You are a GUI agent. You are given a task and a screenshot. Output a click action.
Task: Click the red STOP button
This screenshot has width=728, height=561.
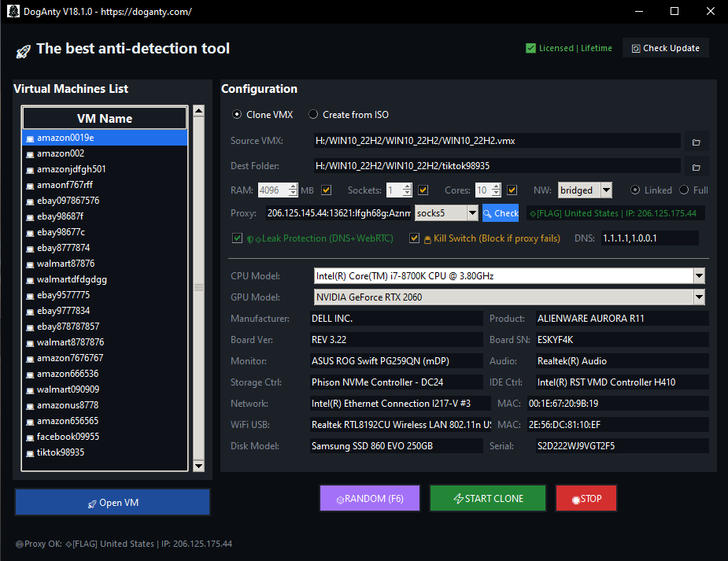tap(586, 498)
